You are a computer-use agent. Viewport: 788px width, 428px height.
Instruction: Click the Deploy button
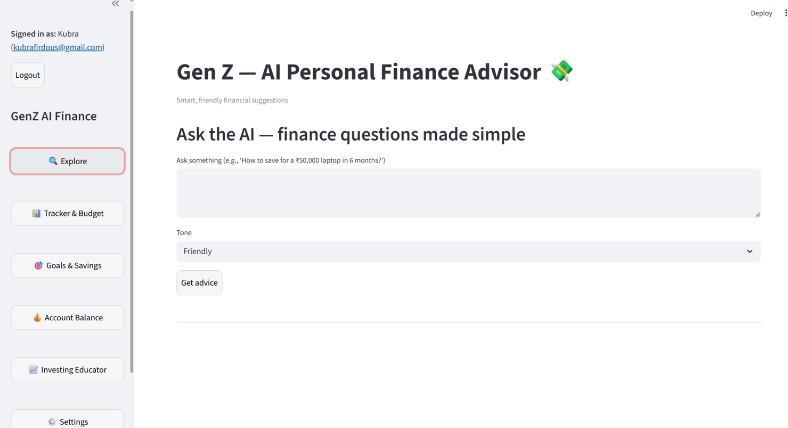761,13
